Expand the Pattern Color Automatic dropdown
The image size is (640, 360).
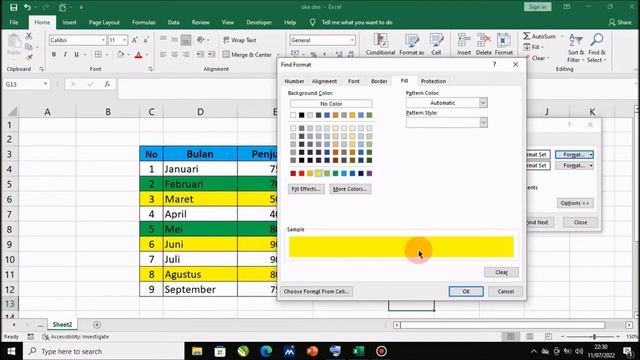point(483,103)
